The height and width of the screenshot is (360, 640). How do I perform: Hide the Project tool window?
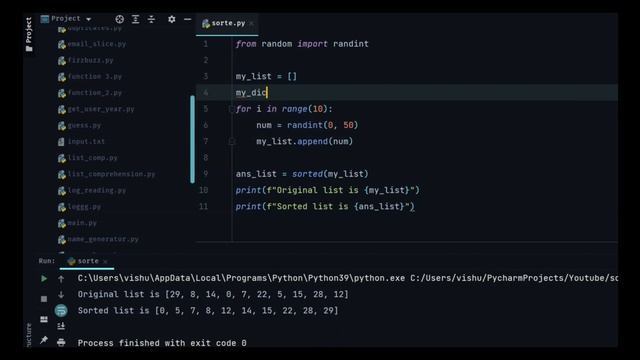pyautogui.click(x=187, y=19)
